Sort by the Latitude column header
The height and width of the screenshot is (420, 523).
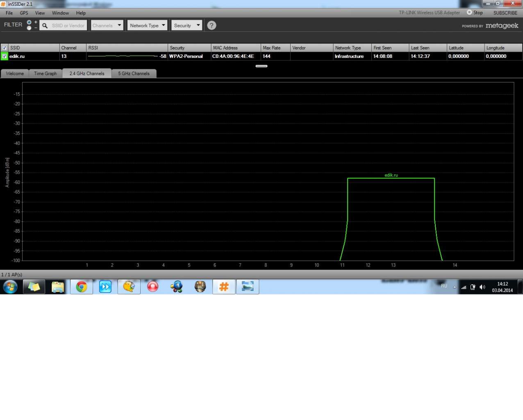(x=465, y=48)
